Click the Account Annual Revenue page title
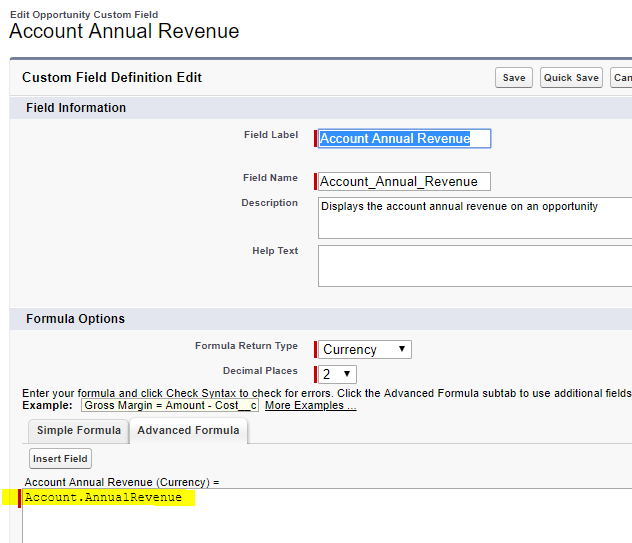Screen dimensions: 632x543 click(124, 32)
